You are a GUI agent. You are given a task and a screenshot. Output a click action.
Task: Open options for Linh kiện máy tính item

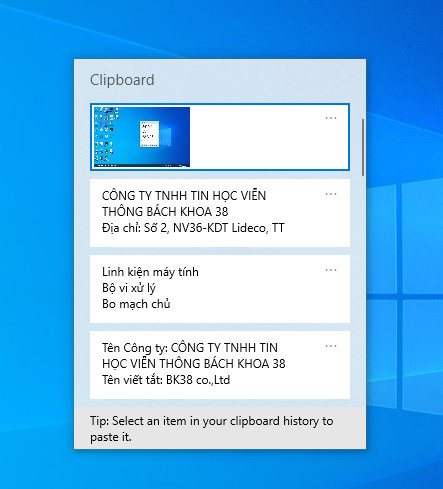[x=331, y=270]
